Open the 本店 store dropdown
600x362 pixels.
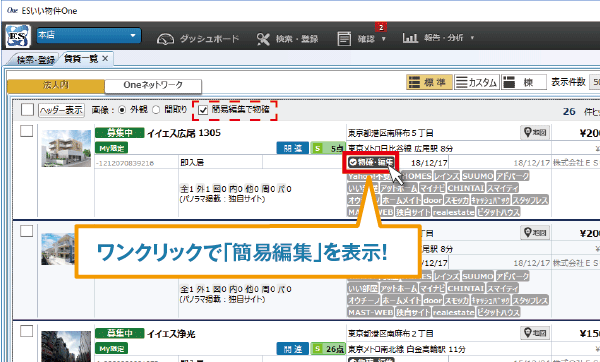(x=89, y=36)
